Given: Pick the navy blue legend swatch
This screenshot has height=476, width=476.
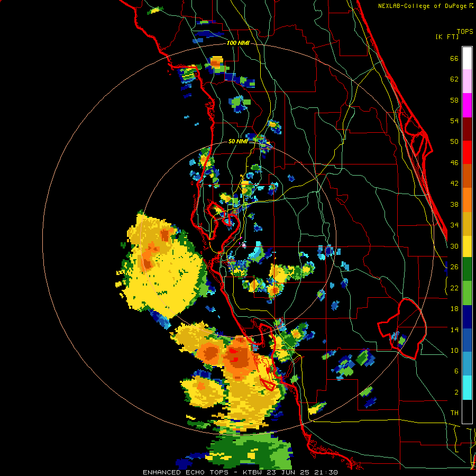Looking at the screenshot, I should [x=467, y=317].
